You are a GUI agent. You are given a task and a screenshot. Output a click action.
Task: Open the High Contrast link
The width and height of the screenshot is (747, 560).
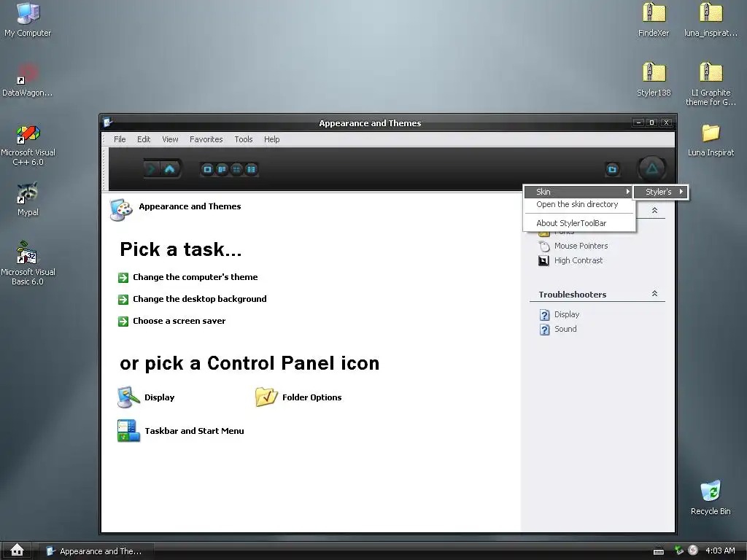click(578, 260)
